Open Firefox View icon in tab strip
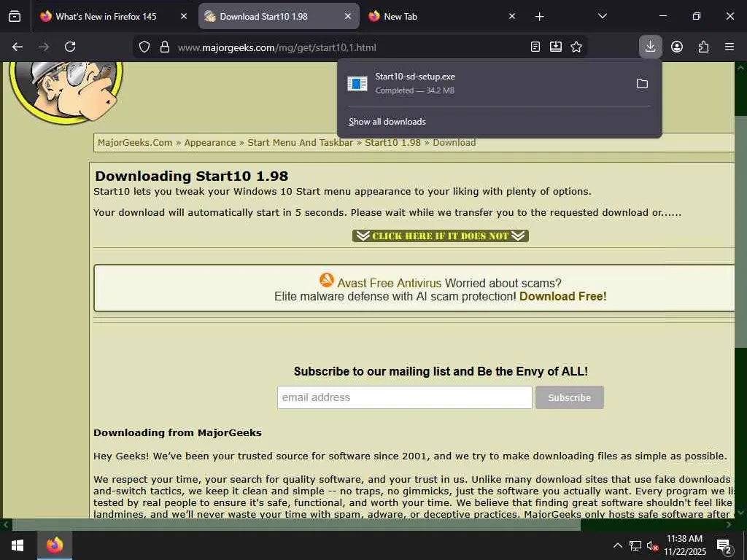 [15, 16]
